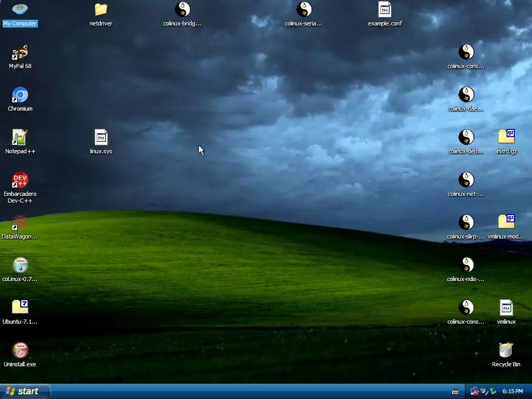Click the 6:15 PM taskbar clock

[x=513, y=392]
